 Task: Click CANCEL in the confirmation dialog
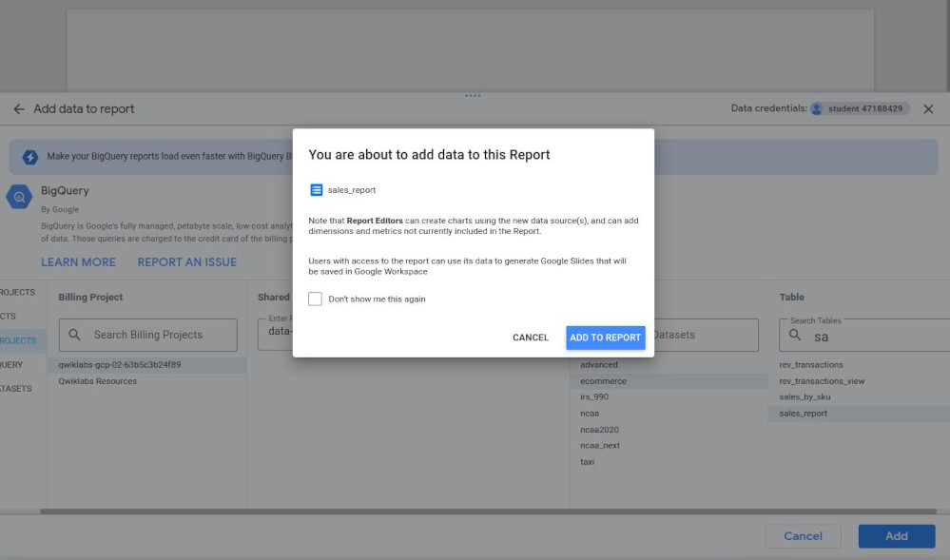(x=531, y=338)
